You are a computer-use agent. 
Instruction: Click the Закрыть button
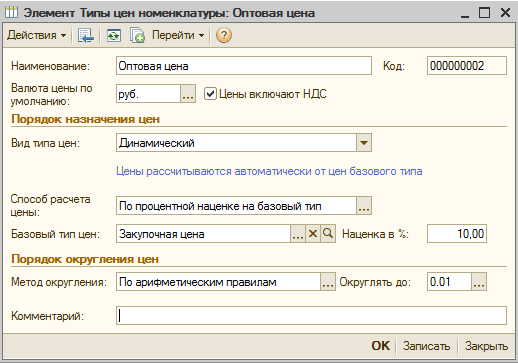(486, 346)
